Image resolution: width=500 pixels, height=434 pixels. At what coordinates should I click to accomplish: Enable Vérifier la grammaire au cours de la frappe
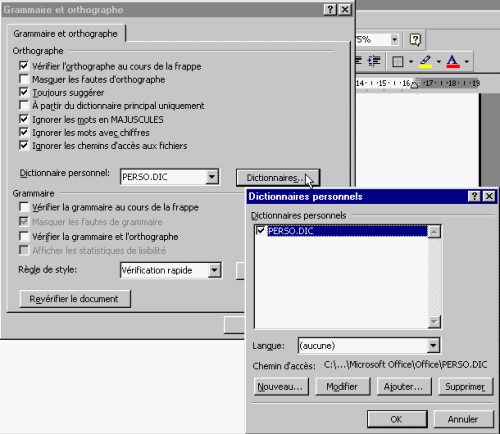(x=24, y=207)
